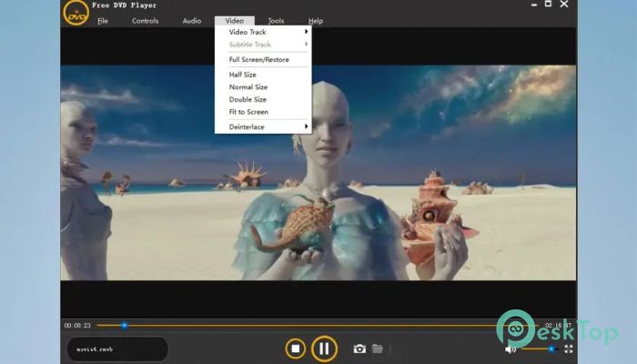This screenshot has width=637, height=364.
Task: Expand the Video Track submenu
Action: pyautogui.click(x=263, y=32)
